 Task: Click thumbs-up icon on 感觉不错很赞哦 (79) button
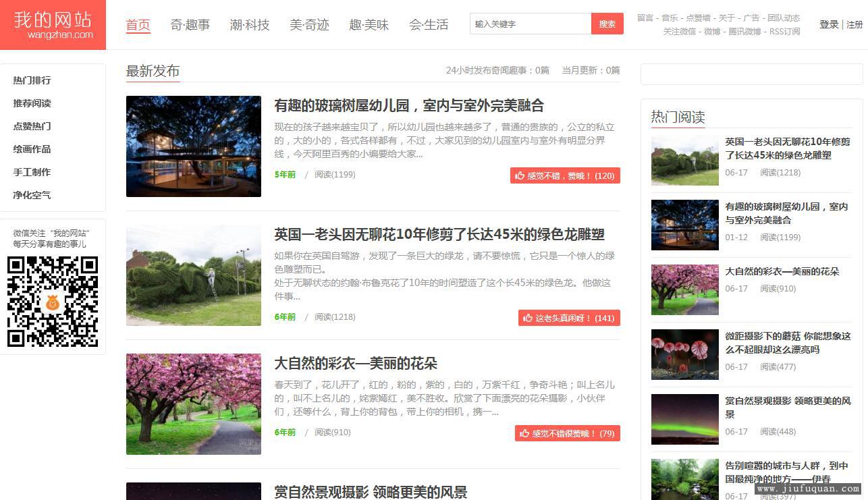(524, 433)
